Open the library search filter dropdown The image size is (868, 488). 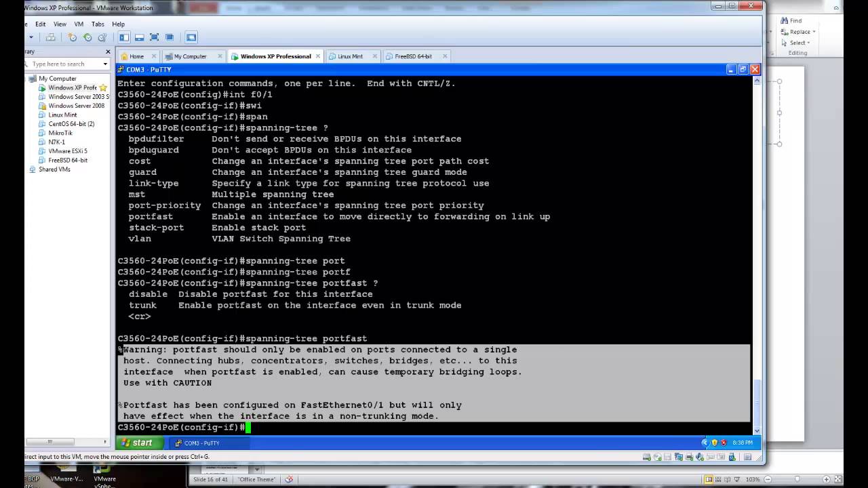click(x=105, y=64)
